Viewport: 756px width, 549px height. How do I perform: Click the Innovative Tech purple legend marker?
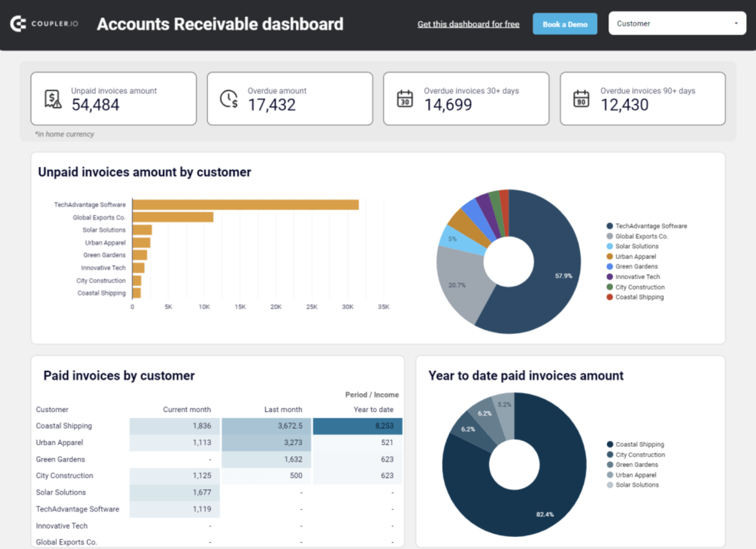609,277
